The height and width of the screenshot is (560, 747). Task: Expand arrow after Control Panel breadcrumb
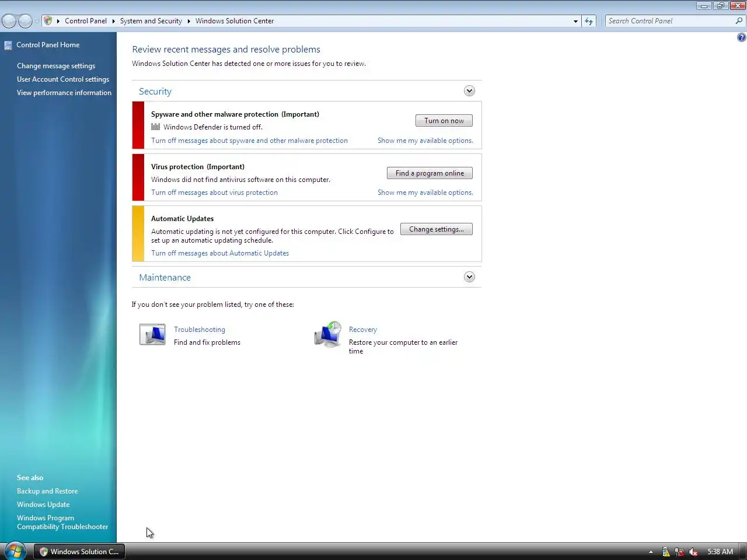[x=113, y=21]
